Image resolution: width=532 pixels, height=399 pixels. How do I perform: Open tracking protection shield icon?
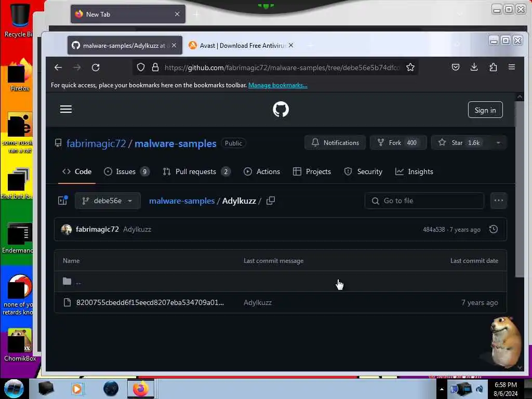tap(141, 68)
